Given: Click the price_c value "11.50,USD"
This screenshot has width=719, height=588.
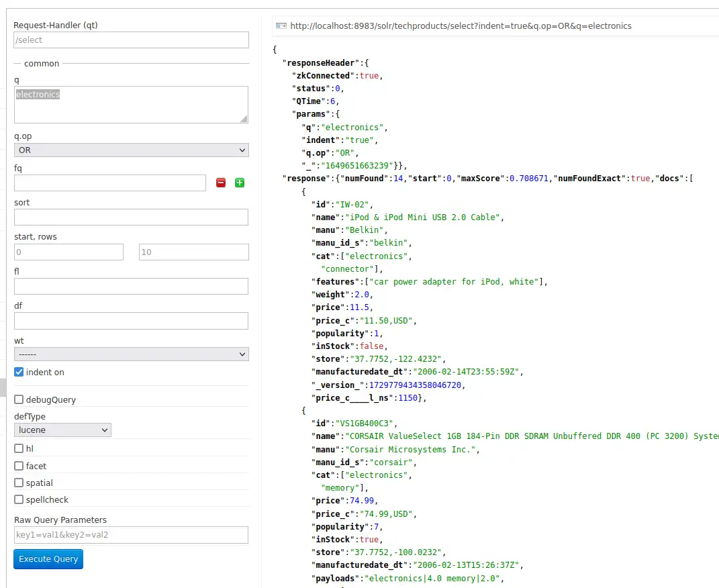Looking at the screenshot, I should pyautogui.click(x=386, y=320).
